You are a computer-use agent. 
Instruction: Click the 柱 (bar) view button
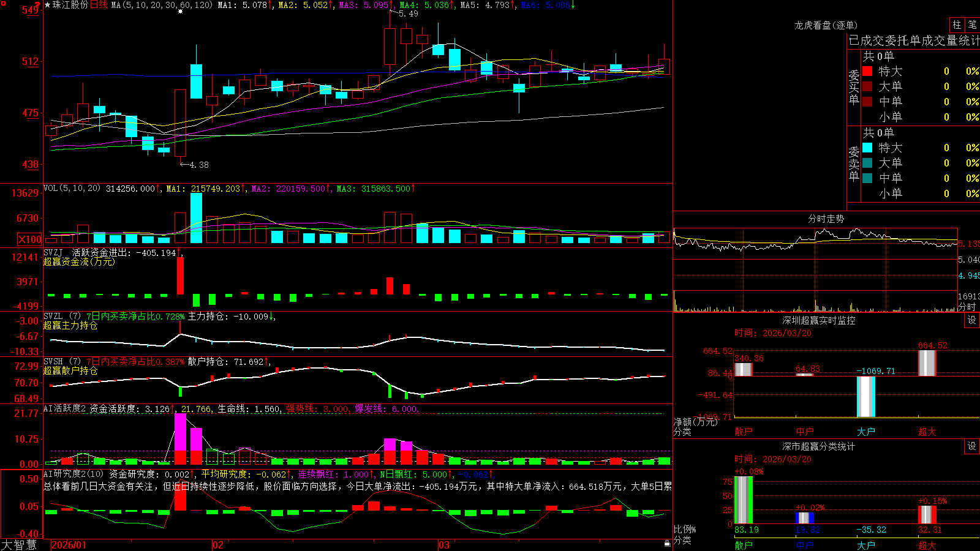957,24
